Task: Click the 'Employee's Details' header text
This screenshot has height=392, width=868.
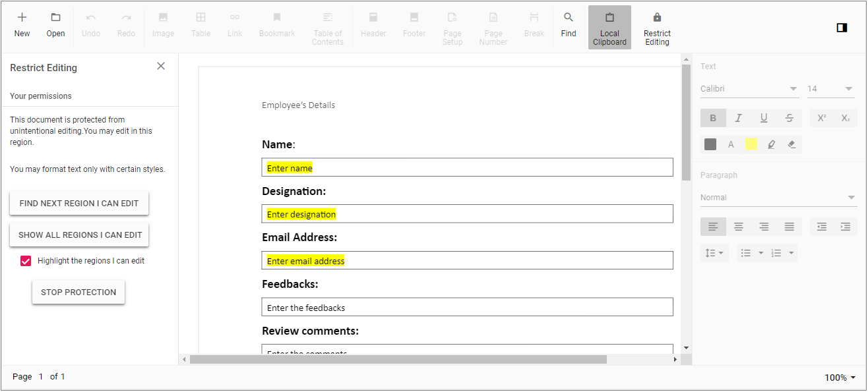Action: coord(298,105)
